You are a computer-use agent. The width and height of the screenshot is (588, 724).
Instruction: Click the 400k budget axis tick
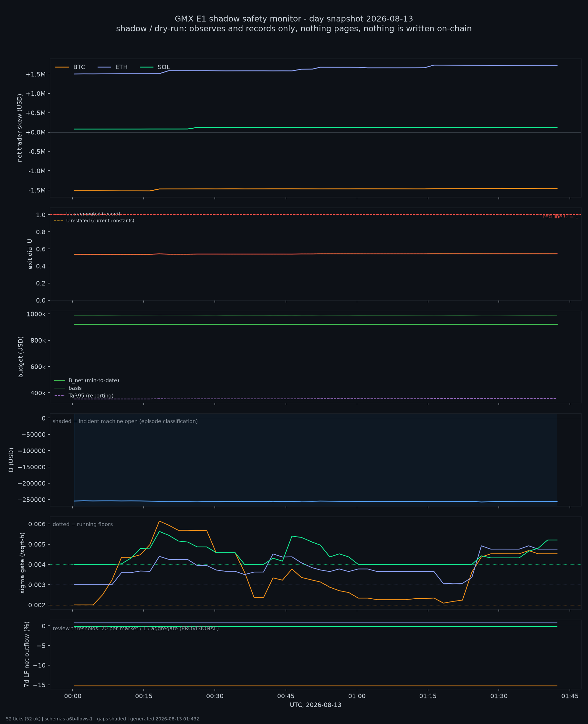tap(38, 393)
